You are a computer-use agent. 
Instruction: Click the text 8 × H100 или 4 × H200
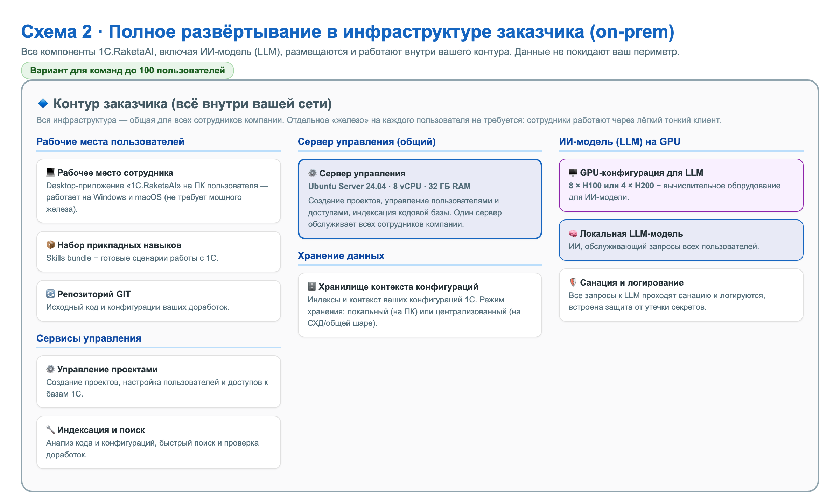click(x=611, y=185)
